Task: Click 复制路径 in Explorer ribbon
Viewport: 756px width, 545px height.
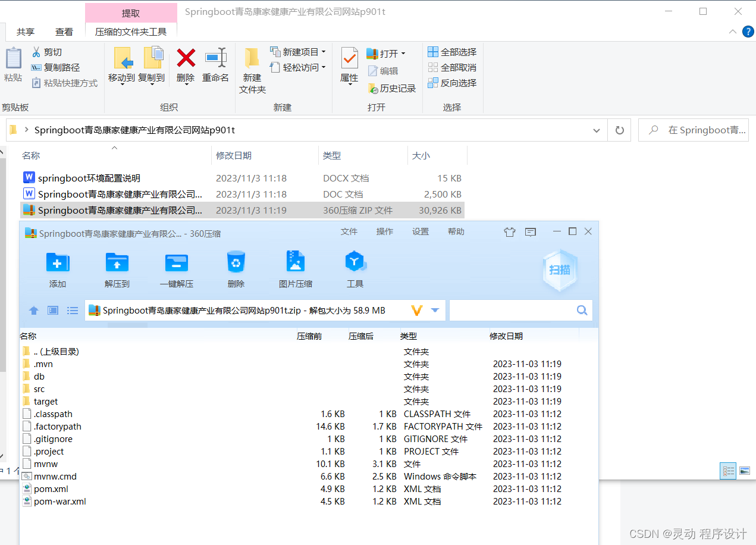Action: click(55, 68)
